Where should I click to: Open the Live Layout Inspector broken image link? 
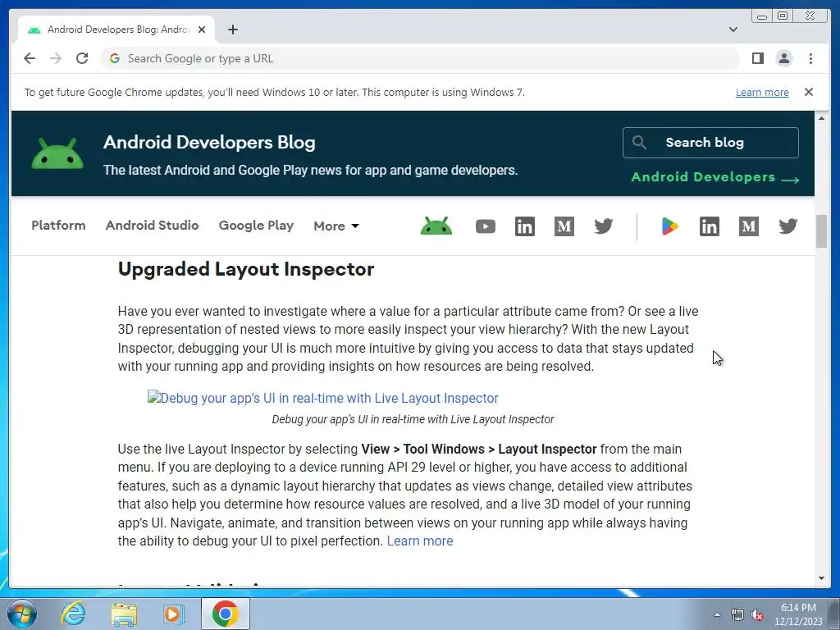pos(323,398)
